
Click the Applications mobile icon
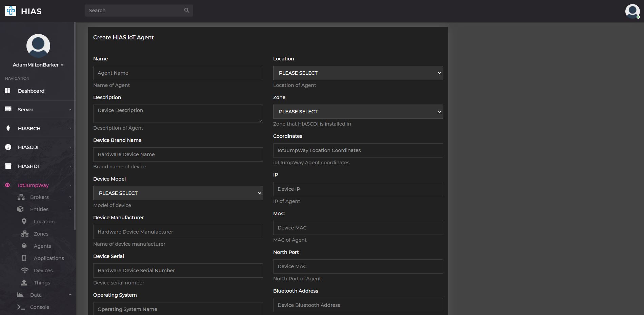click(24, 258)
